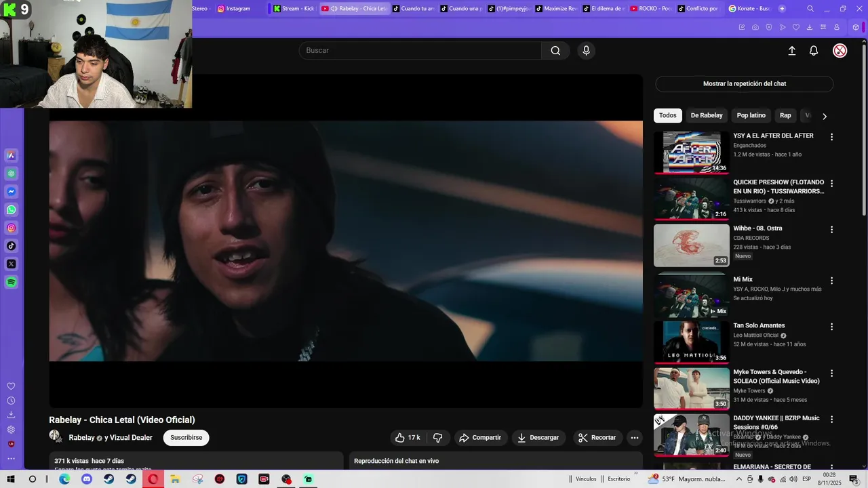Open Messenger in Opera sidebar
Viewport: 868px width, 488px height.
[x=12, y=192]
